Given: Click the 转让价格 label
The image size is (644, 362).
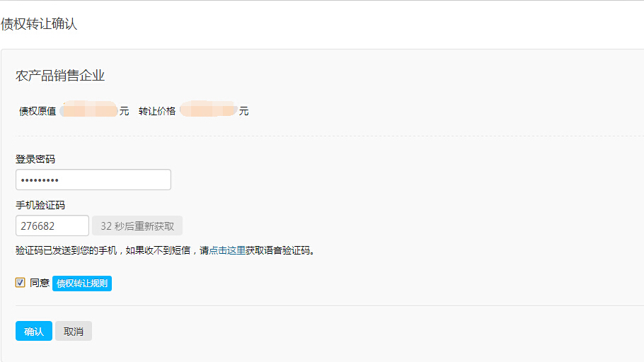Looking at the screenshot, I should pyautogui.click(x=157, y=111).
